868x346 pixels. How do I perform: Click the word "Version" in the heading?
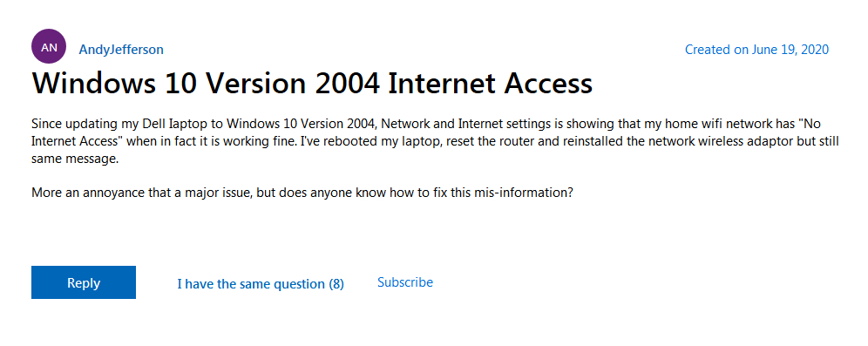[x=256, y=84]
